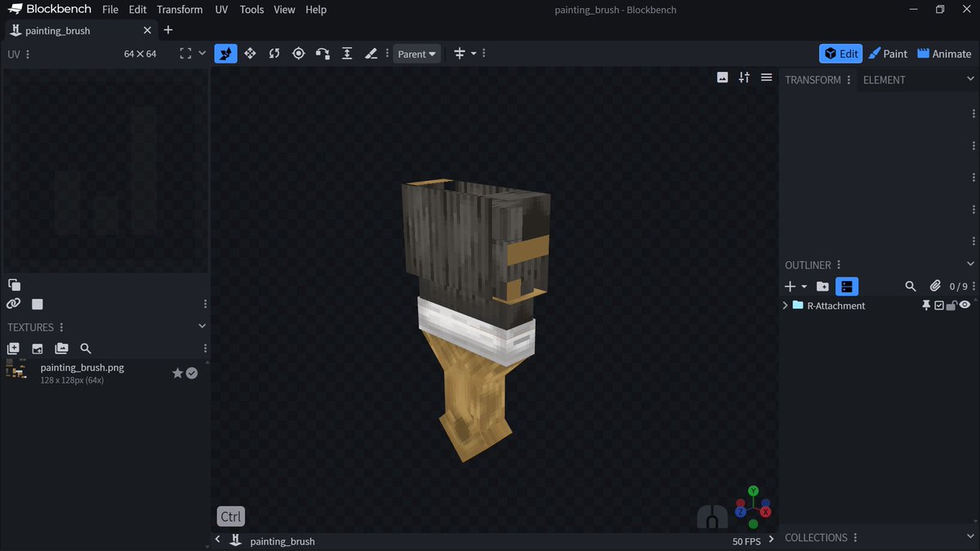Click the navigation gizmo Y axis

pos(754,491)
